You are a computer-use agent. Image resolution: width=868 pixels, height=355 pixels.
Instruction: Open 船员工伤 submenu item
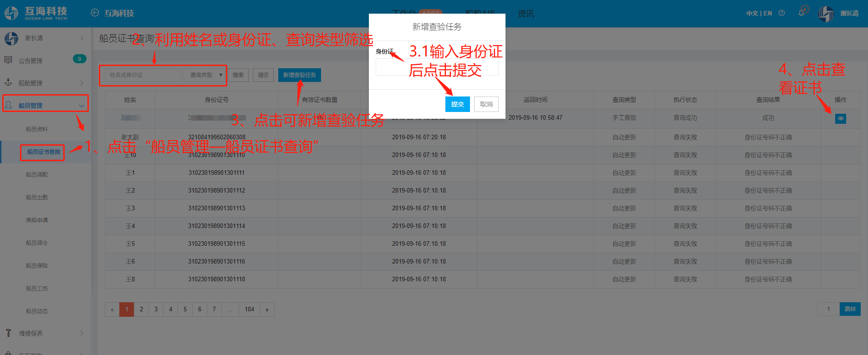(x=37, y=289)
